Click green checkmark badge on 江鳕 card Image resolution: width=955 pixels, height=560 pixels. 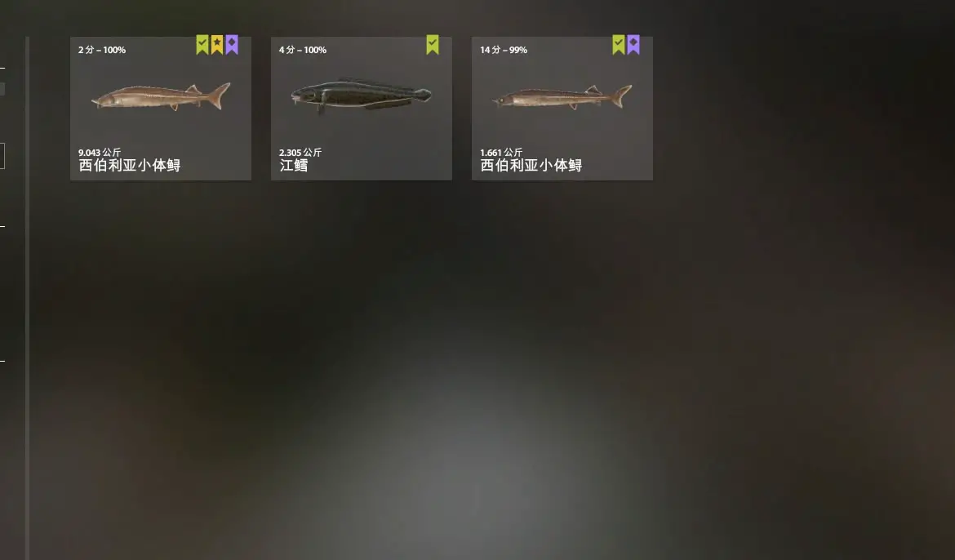tap(433, 44)
